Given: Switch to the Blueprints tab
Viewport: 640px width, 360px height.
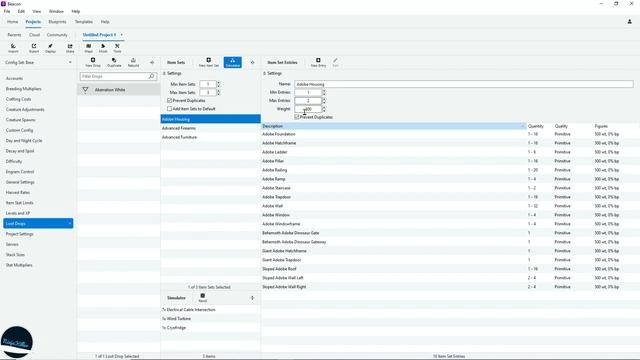Looking at the screenshot, I should (57, 22).
